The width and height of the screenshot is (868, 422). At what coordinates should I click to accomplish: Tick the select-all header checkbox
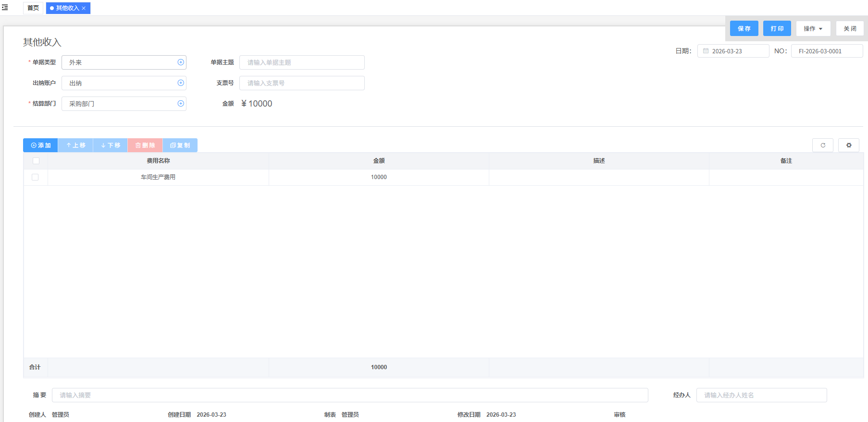(x=36, y=161)
